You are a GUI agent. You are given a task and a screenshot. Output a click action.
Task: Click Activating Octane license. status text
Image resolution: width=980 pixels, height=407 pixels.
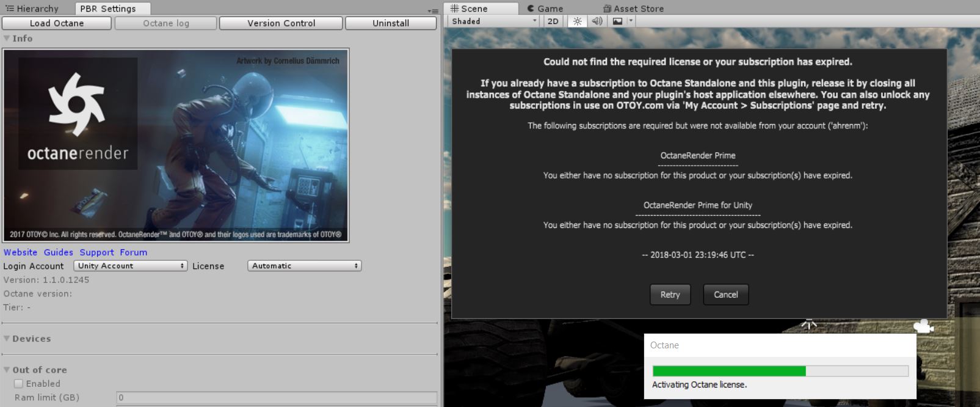(x=699, y=384)
